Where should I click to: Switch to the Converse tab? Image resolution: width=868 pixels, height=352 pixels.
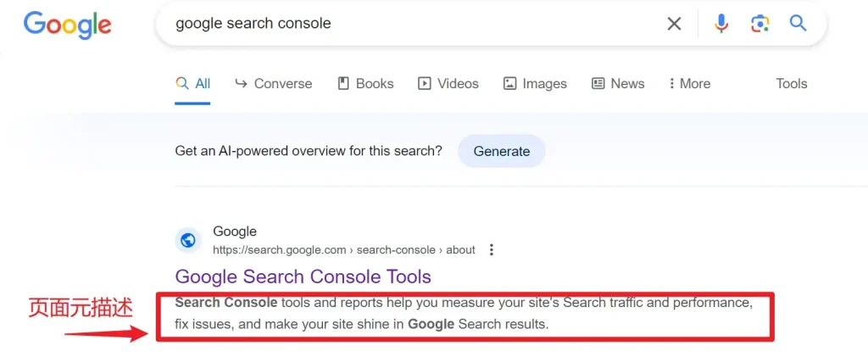pyautogui.click(x=274, y=84)
